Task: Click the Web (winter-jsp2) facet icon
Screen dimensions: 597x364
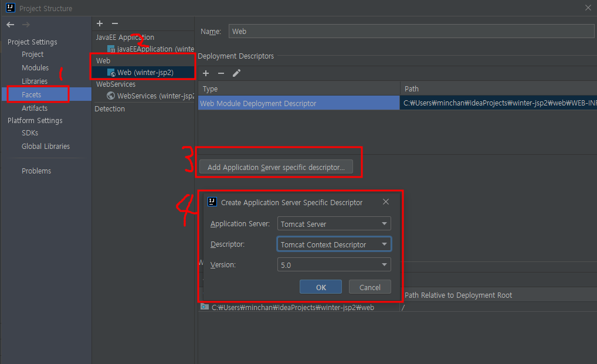Action: [x=111, y=72]
